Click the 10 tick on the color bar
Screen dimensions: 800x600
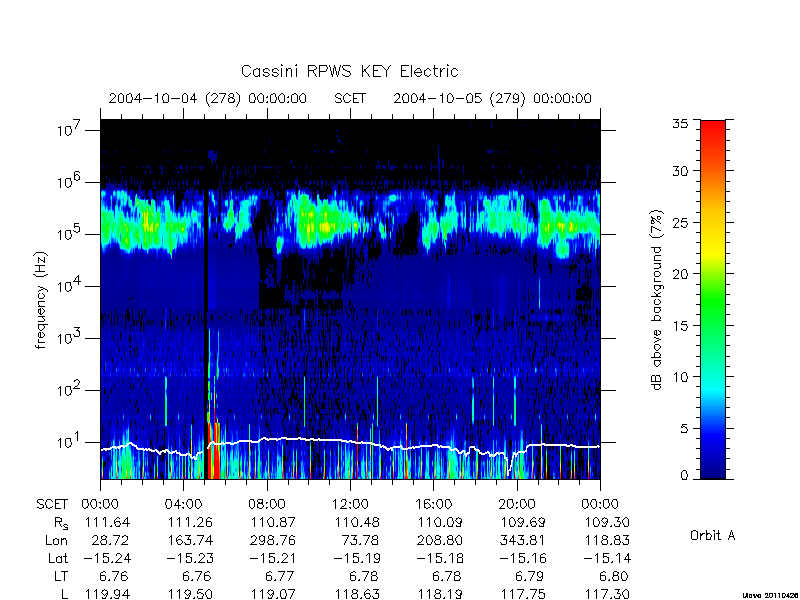[x=680, y=377]
